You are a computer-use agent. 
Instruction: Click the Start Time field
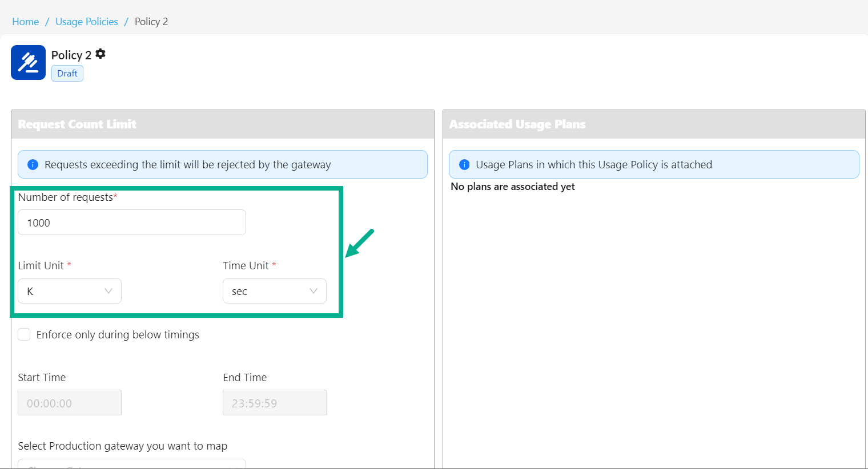coord(70,403)
